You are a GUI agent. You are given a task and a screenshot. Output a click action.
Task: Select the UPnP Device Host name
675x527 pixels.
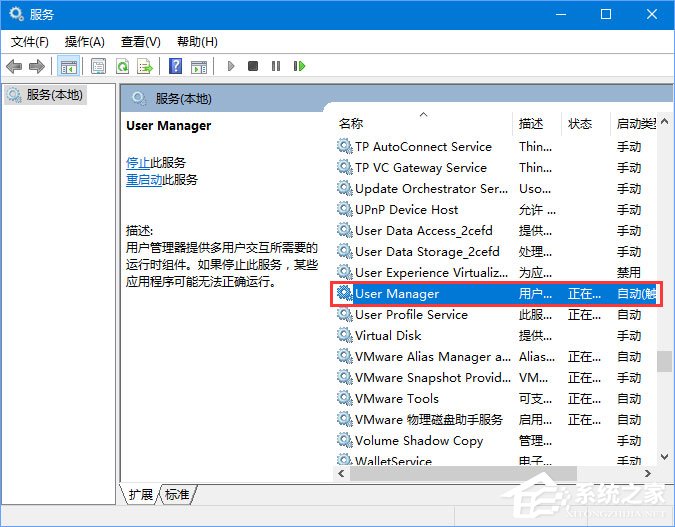coord(406,209)
